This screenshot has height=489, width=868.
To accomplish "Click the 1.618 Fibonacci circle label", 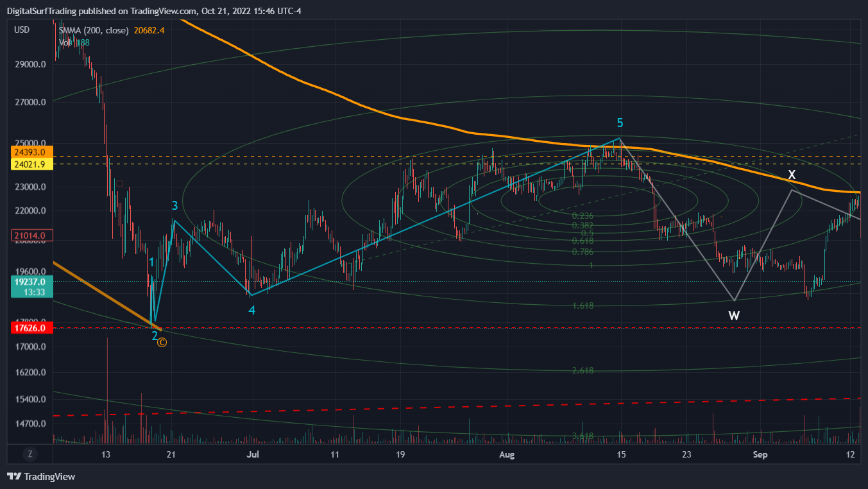I will coord(583,306).
